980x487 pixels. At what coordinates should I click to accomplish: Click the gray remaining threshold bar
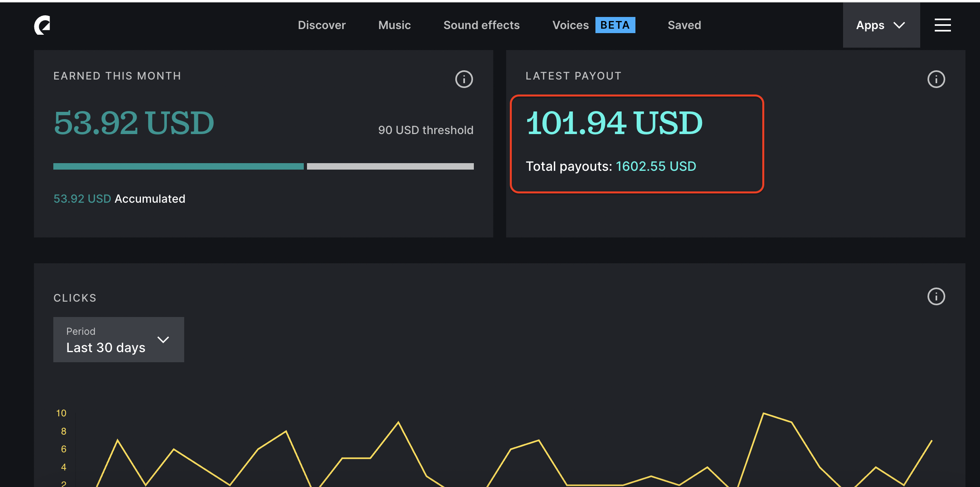tap(390, 166)
